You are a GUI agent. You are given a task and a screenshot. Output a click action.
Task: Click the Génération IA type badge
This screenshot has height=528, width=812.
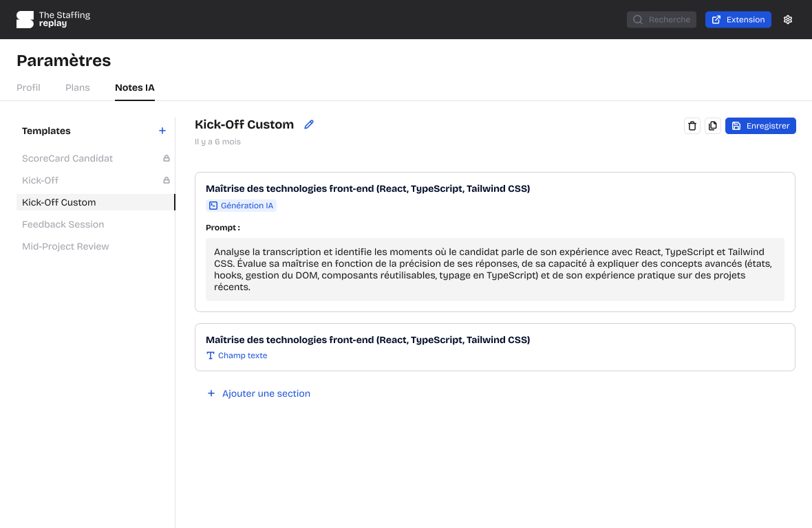coord(241,206)
